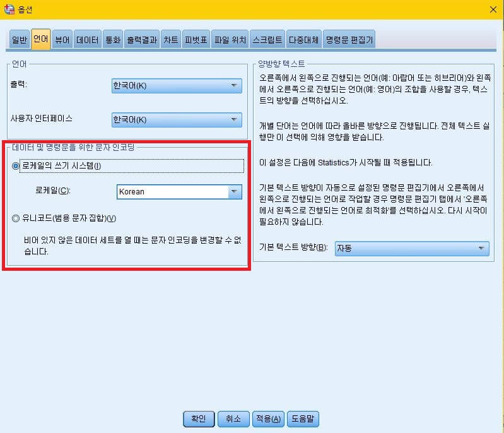The height and width of the screenshot is (433, 504).
Task: Click the text mentioning Statistics restart
Action: pyautogui.click(x=346, y=162)
